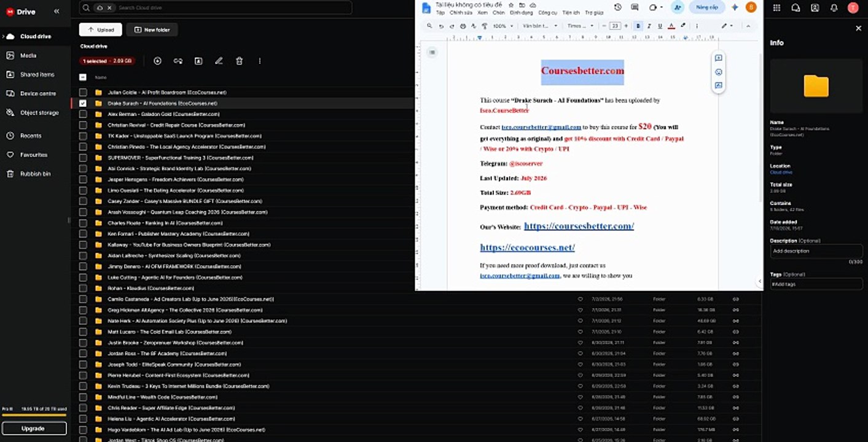Open the document outline icon in Docs
The width and height of the screenshot is (868, 442).
432,52
